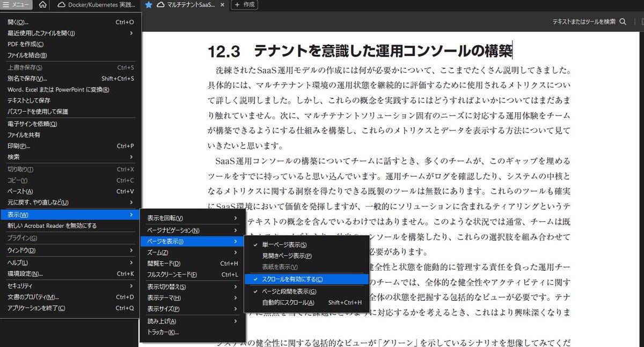Select フルスクリーンモード(F) item
Image resolution: width=644 pixels, height=347 pixels.
(x=193, y=275)
